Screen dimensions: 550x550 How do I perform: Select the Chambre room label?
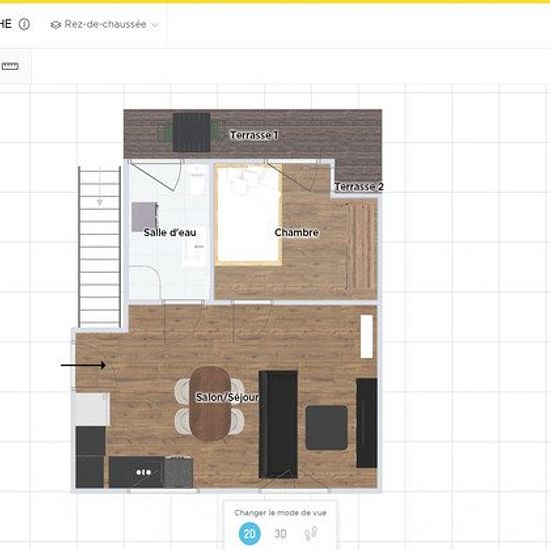click(296, 232)
